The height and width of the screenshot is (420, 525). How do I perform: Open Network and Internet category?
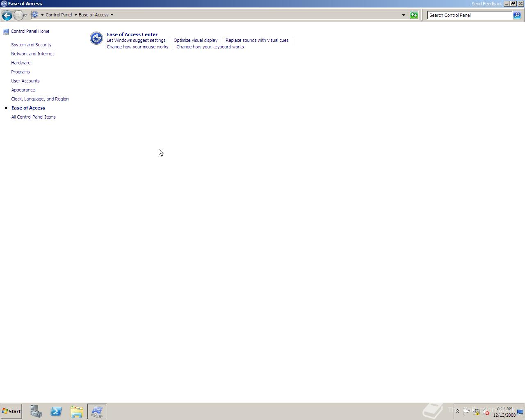(x=32, y=54)
